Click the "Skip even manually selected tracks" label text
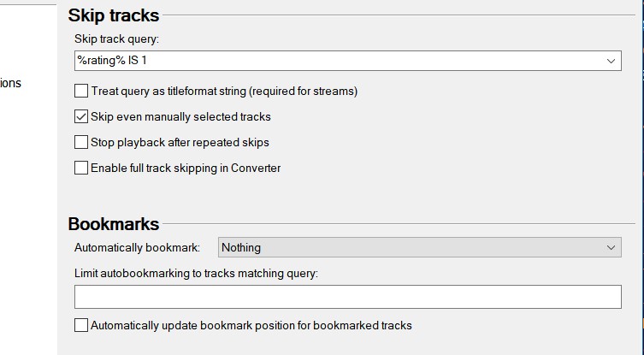This screenshot has height=355, width=644. [x=180, y=116]
